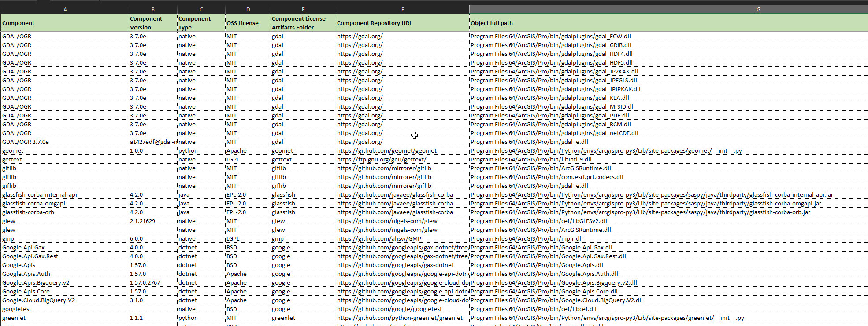
Task: Select column G header
Action: [669, 9]
